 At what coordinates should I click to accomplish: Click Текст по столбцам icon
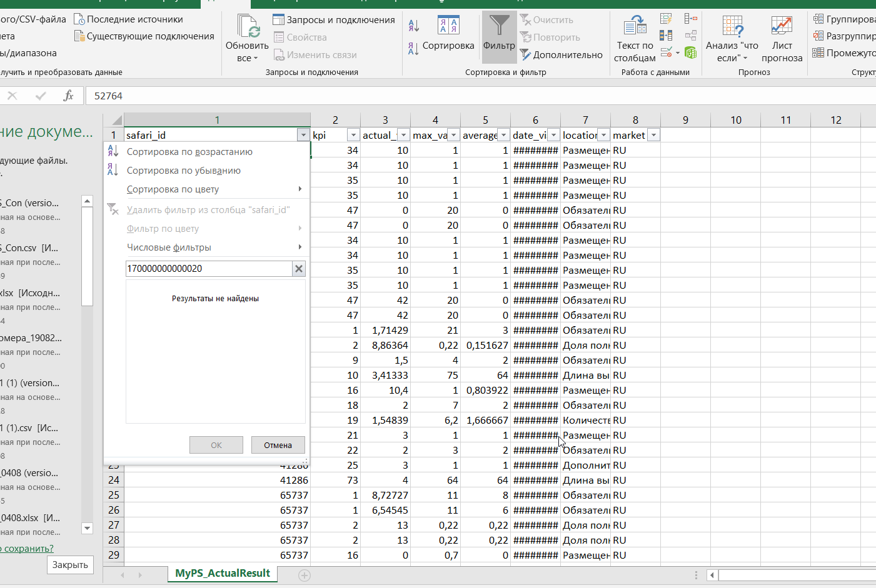[635, 26]
